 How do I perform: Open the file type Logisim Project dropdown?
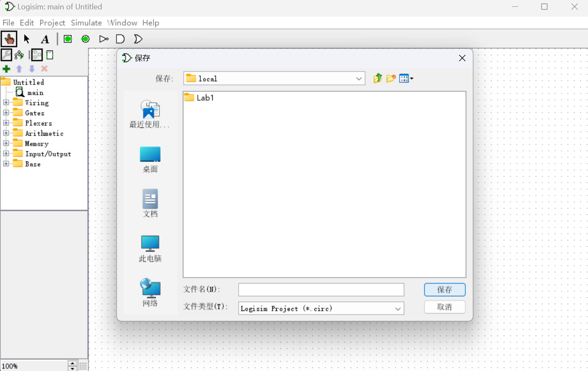(x=397, y=309)
